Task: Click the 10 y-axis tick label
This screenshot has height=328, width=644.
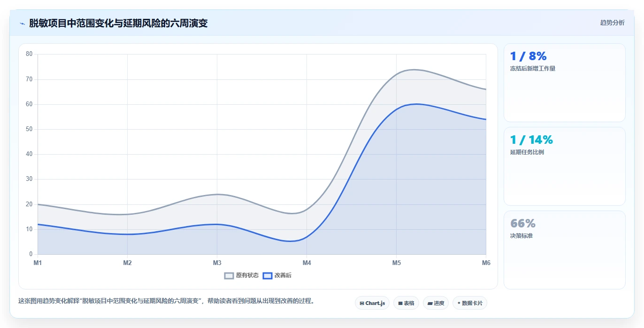Action: 29,229
